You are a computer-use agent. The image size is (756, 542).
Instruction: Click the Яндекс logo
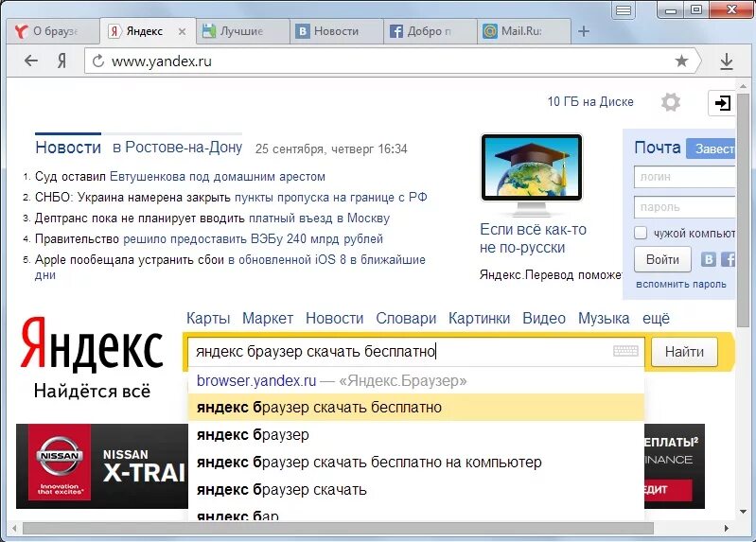(x=92, y=344)
